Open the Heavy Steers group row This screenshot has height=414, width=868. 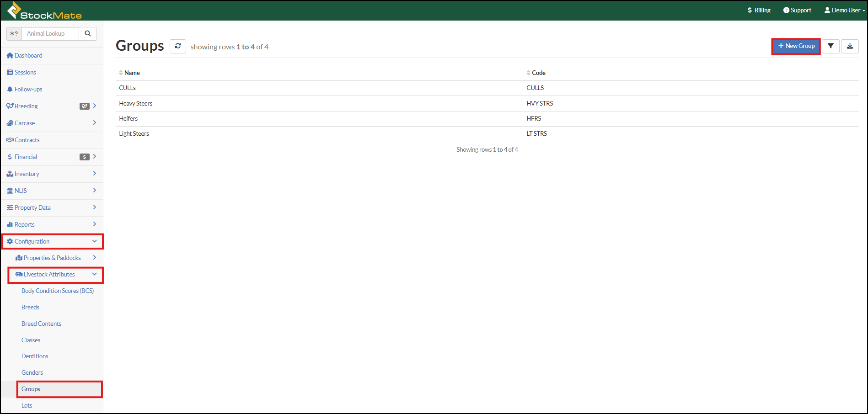click(x=136, y=103)
